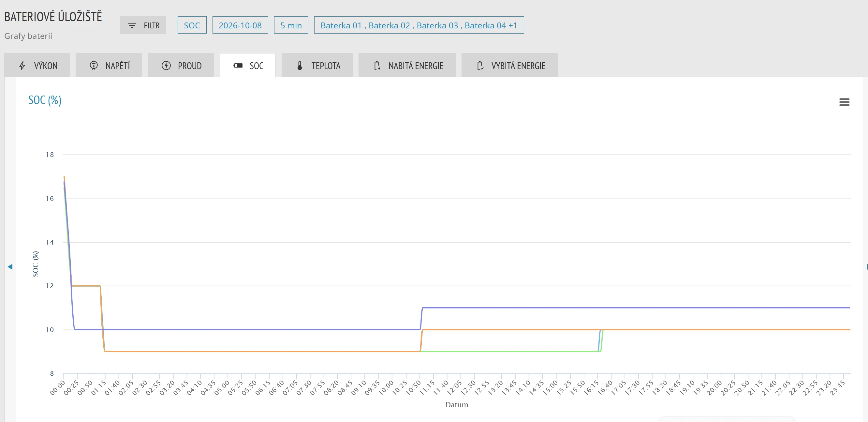Click the 16:15 x-axis label
This screenshot has height=422, width=868.
point(591,388)
